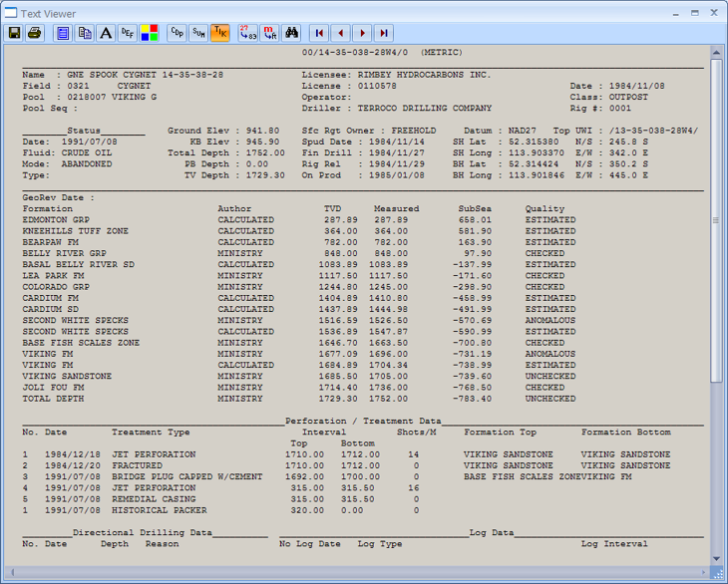The image size is (728, 584).
Task: Click license number '0110578'
Action: pos(377,86)
